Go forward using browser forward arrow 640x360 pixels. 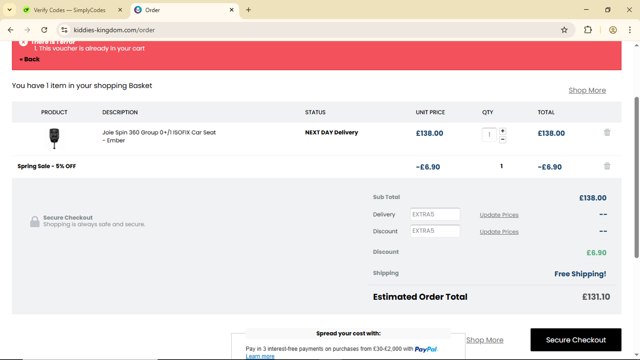[27, 30]
